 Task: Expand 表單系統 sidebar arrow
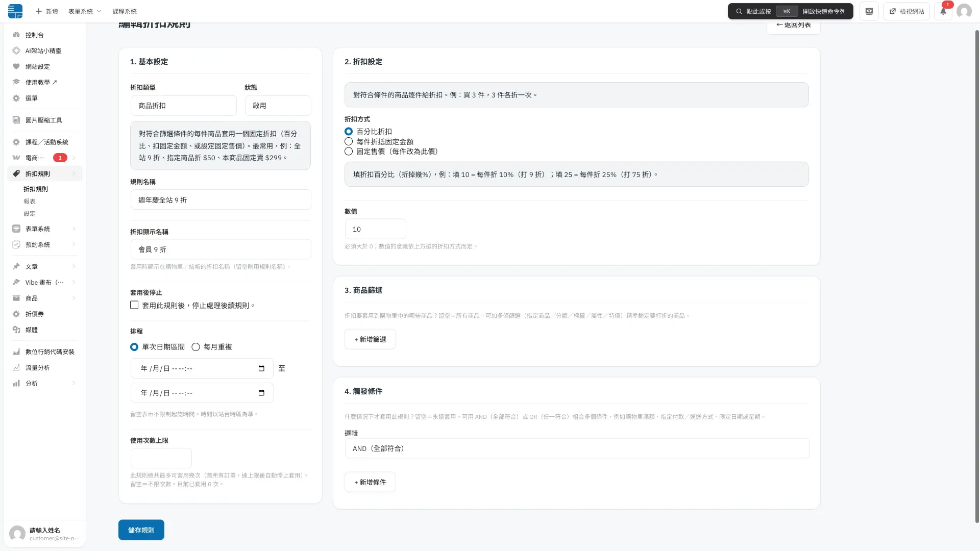tap(74, 229)
